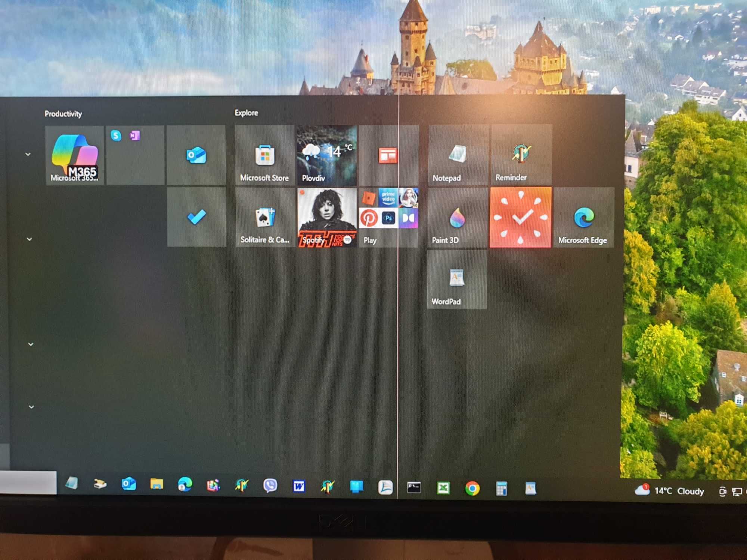
Task: Open the red News tile
Action: click(x=388, y=155)
